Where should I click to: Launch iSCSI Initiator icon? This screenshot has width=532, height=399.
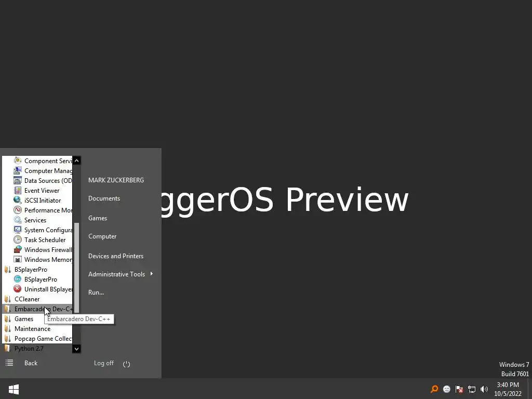(x=18, y=200)
